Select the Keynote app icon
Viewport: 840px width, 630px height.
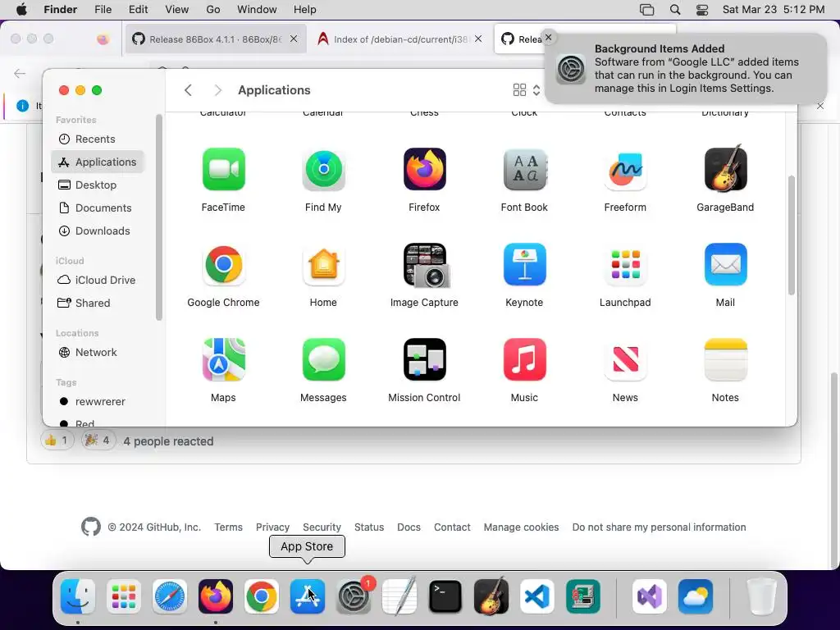(x=524, y=265)
